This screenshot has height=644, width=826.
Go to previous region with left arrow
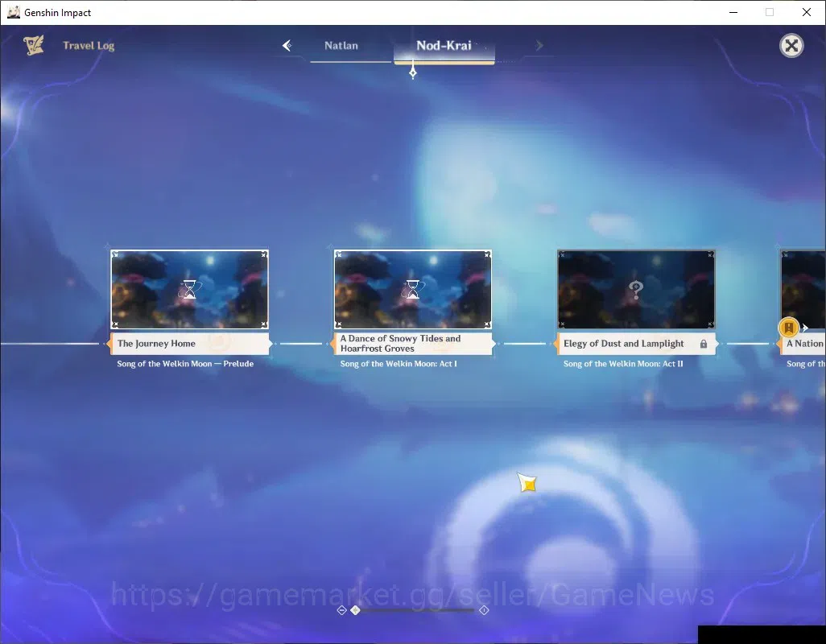[287, 46]
